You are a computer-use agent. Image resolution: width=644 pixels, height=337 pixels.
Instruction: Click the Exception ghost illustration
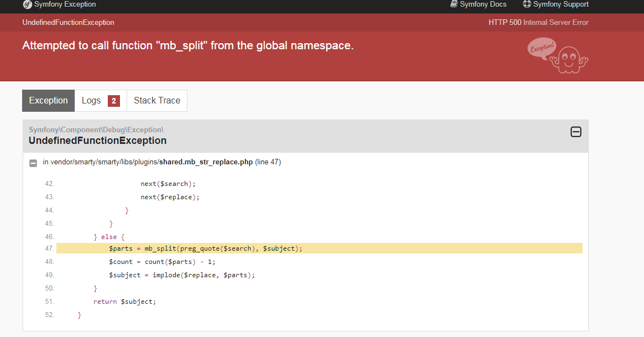558,55
